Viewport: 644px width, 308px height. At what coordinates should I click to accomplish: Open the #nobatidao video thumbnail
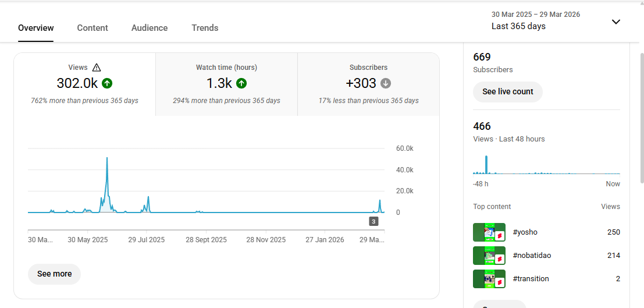pyautogui.click(x=489, y=256)
